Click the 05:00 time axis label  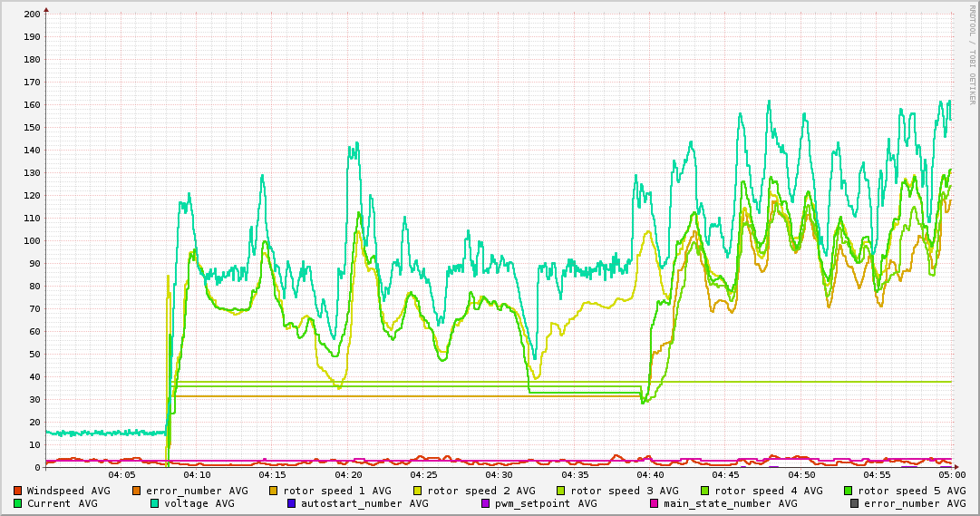(x=950, y=476)
